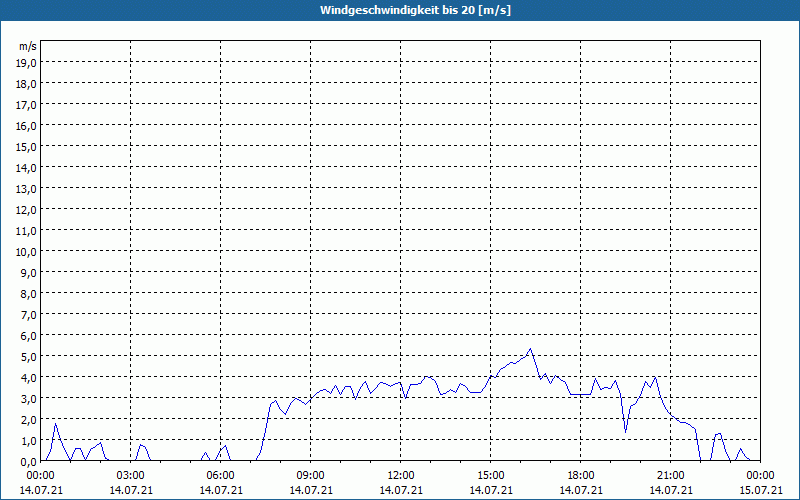Click the 5,0 y-axis label

pos(29,357)
